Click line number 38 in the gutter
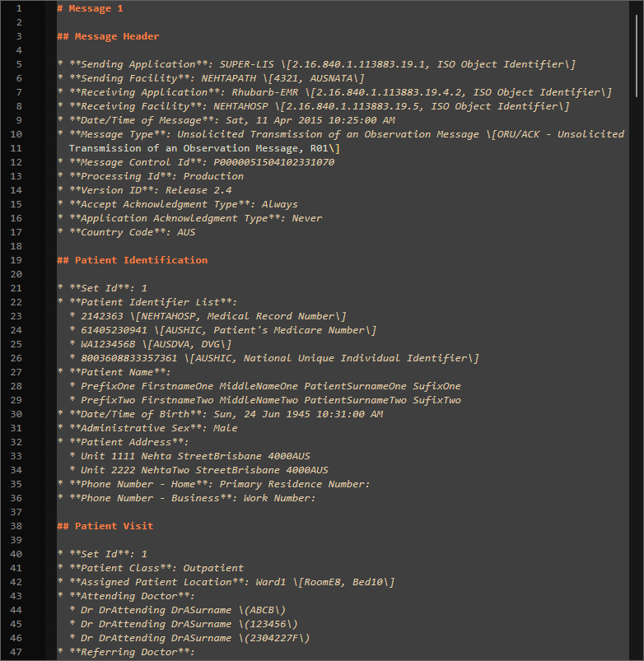The height and width of the screenshot is (661, 644). click(16, 526)
